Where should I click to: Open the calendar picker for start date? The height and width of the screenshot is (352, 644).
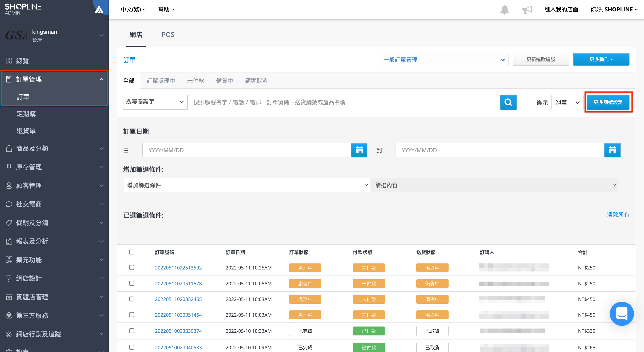(359, 150)
